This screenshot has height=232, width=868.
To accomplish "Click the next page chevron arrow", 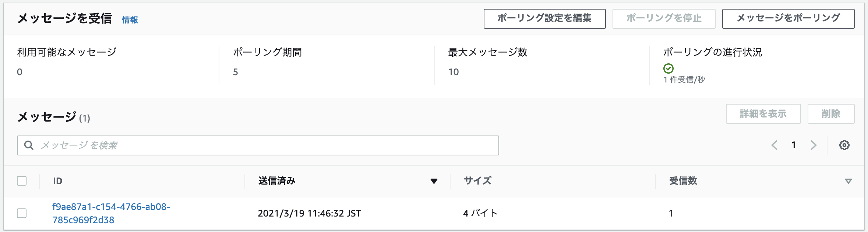I will pos(813,145).
